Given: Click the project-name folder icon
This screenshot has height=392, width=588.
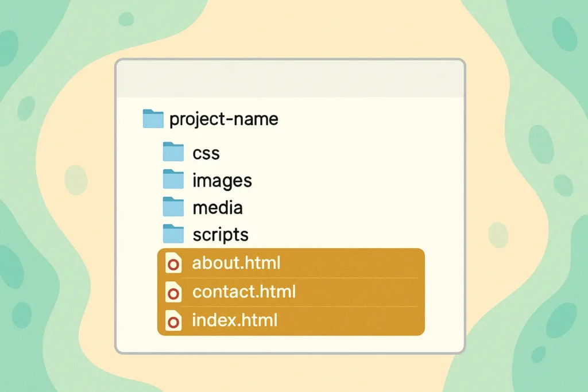Looking at the screenshot, I should click(153, 119).
